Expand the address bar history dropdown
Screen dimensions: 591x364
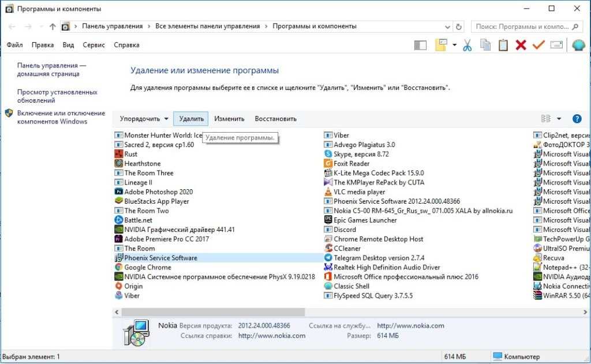click(447, 27)
